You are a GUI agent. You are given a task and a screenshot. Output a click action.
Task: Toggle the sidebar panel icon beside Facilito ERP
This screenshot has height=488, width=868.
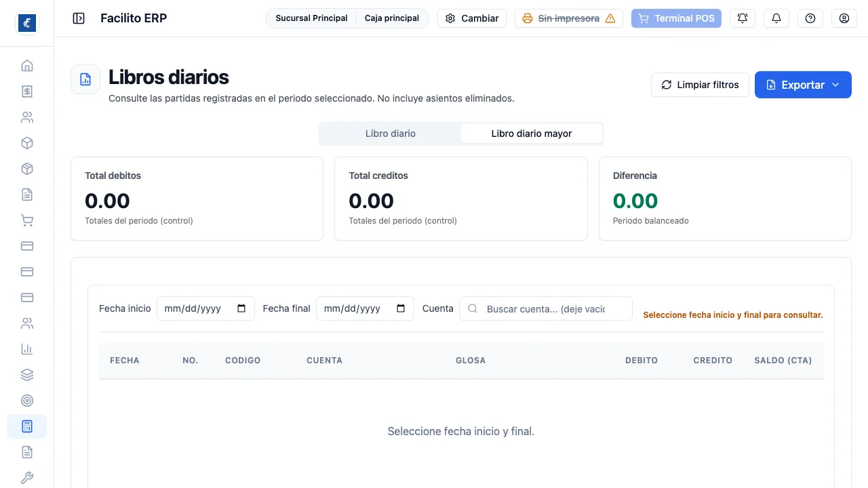[79, 18]
